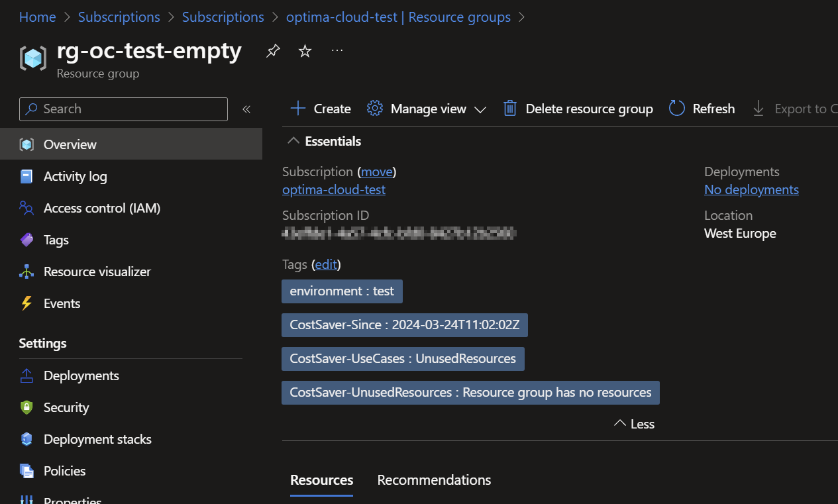The height and width of the screenshot is (504, 838).
Task: Click the Delete resource group trash icon
Action: tap(509, 109)
